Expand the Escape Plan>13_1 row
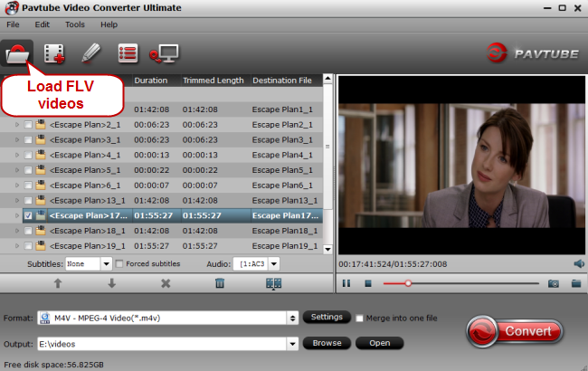The height and width of the screenshot is (371, 588). coord(17,200)
